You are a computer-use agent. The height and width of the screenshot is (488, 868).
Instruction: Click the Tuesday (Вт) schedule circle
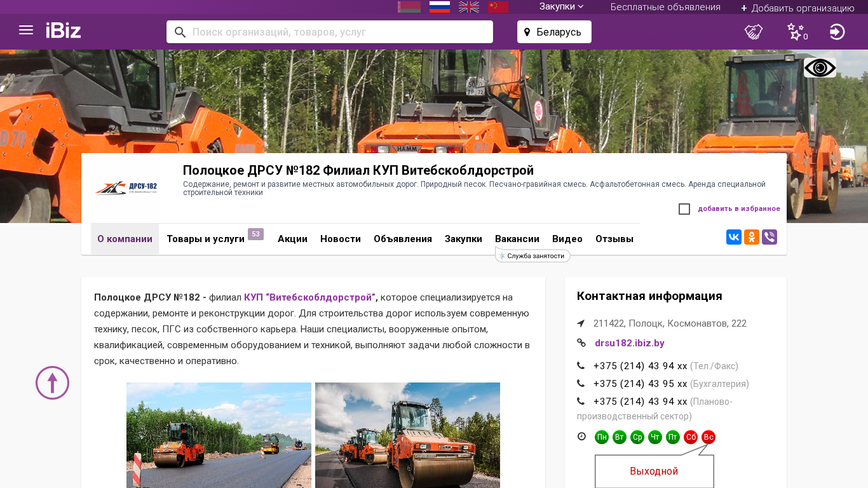(x=620, y=437)
